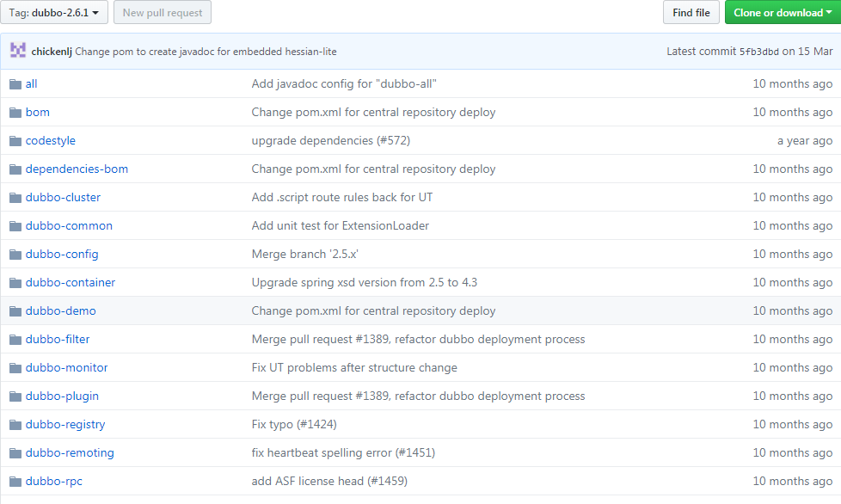Click 'a year ago' timestamp on codestyle row
This screenshot has width=841, height=504.
(x=805, y=141)
